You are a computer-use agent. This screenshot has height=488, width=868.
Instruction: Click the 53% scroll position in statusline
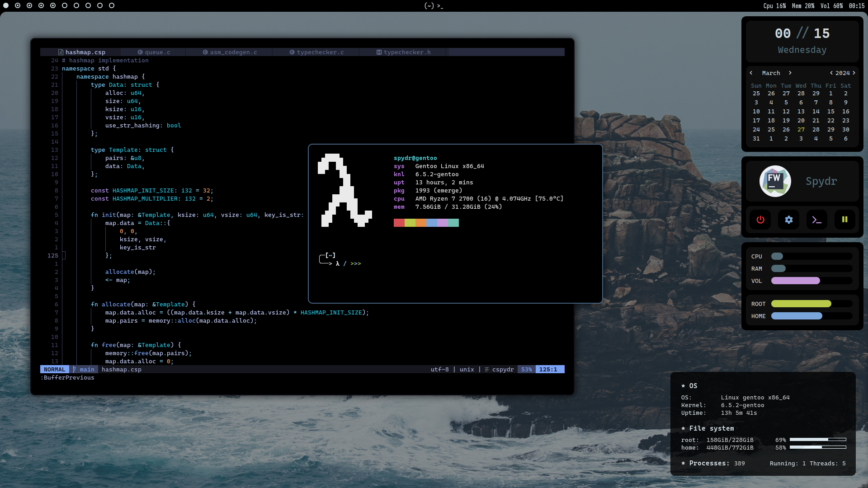(527, 370)
